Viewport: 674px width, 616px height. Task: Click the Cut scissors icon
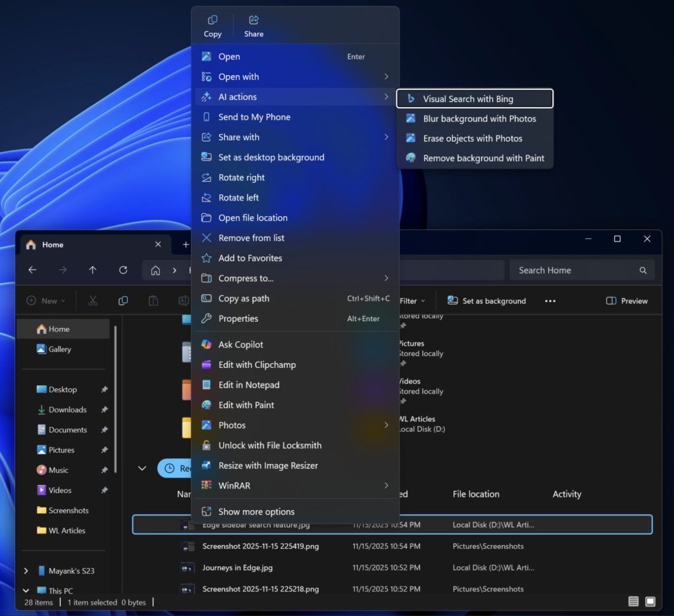click(x=93, y=301)
